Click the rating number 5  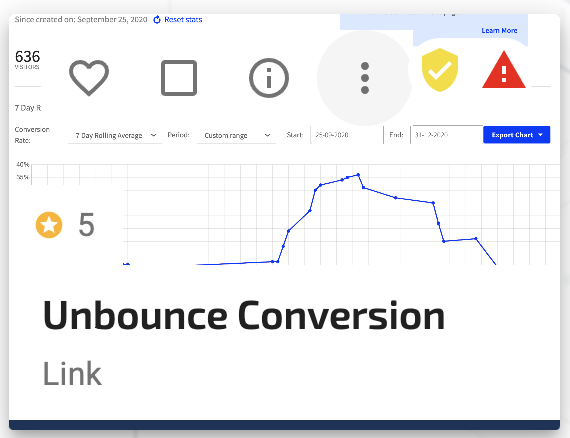click(87, 225)
